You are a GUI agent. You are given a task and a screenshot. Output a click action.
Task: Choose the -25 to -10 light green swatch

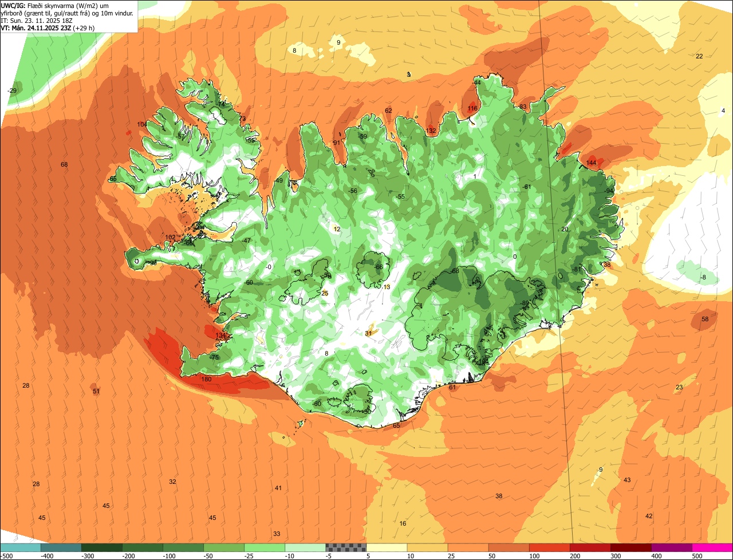tap(265, 547)
